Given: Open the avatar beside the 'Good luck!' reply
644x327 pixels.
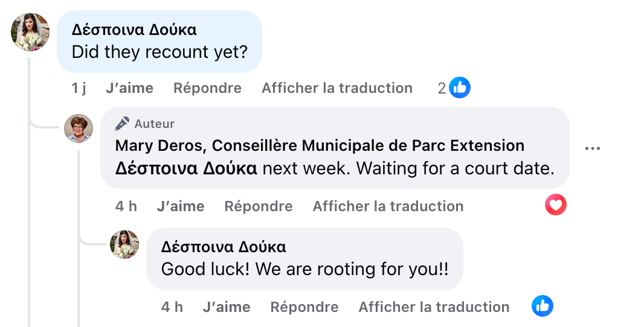Looking at the screenshot, I should click(x=124, y=244).
